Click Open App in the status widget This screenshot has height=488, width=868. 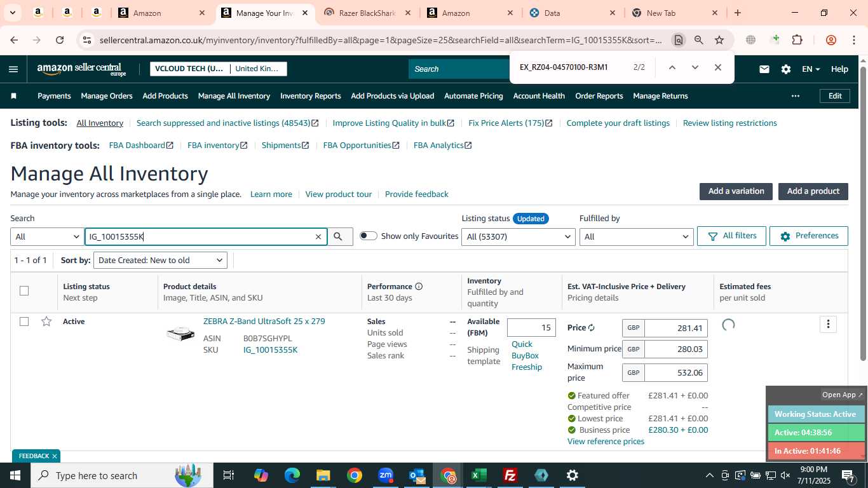pyautogui.click(x=843, y=395)
